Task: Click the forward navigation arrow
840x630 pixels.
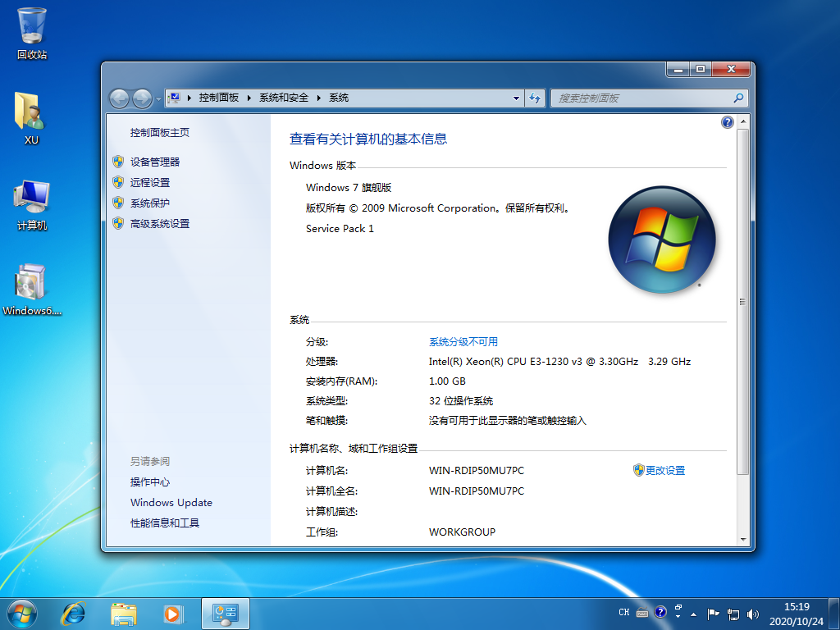Action: pos(142,98)
